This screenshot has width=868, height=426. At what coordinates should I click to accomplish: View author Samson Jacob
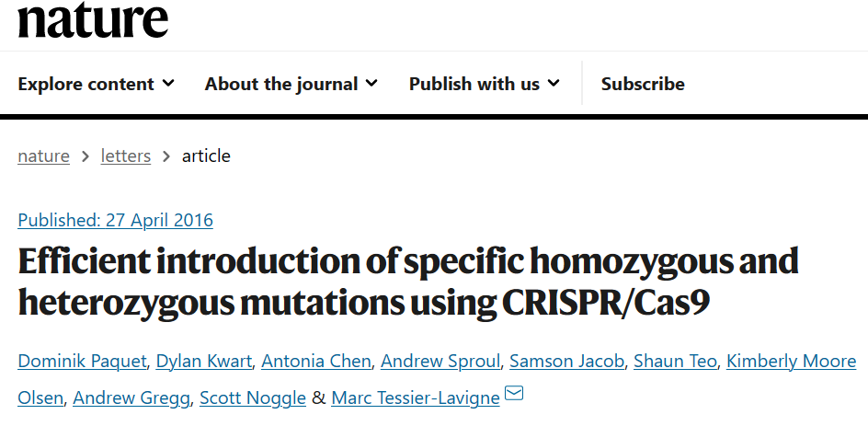coord(566,362)
